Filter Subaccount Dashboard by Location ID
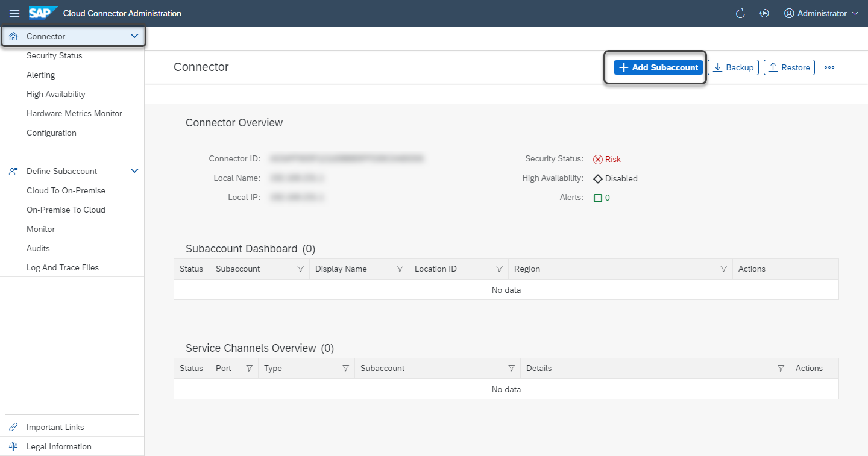The height and width of the screenshot is (456, 868). [x=499, y=269]
